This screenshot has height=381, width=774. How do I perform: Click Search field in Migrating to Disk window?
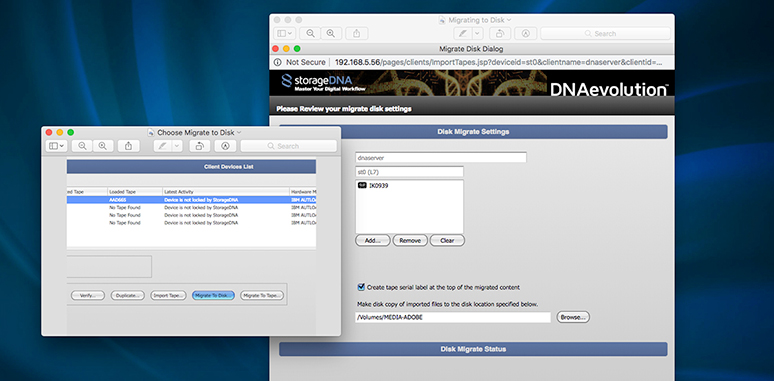(605, 34)
